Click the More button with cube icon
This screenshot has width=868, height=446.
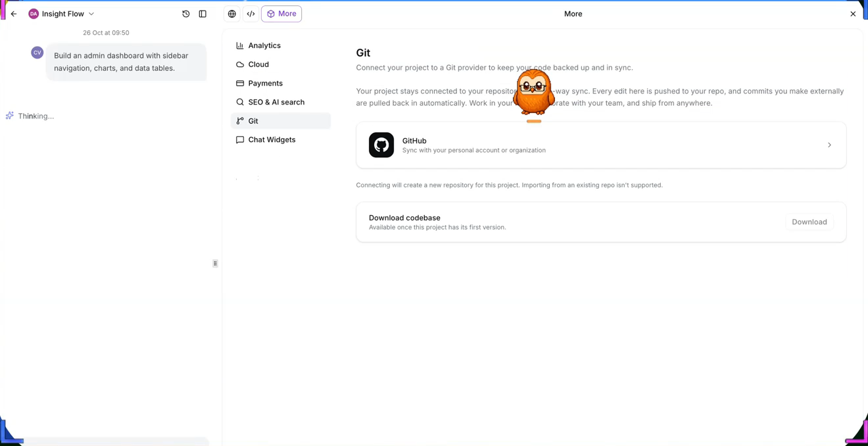281,14
